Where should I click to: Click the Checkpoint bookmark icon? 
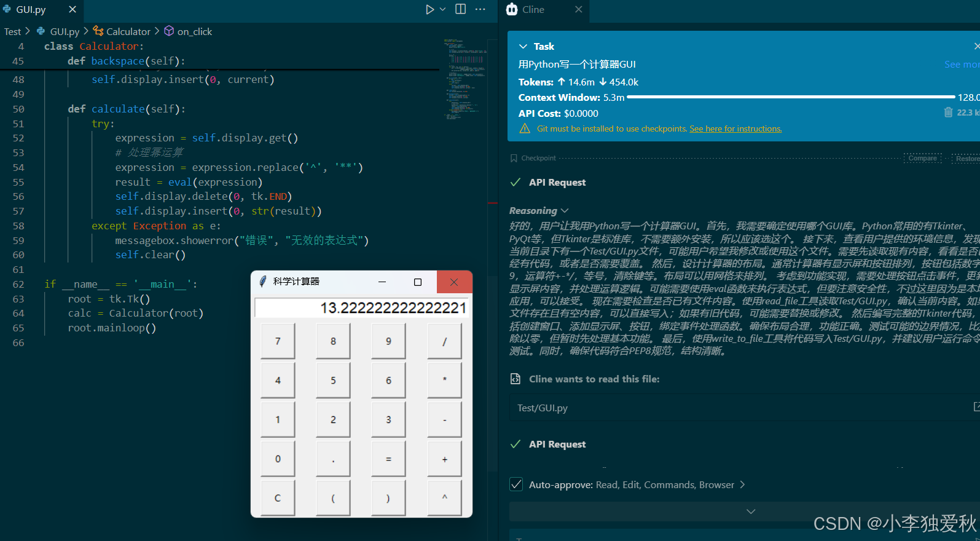pos(514,158)
